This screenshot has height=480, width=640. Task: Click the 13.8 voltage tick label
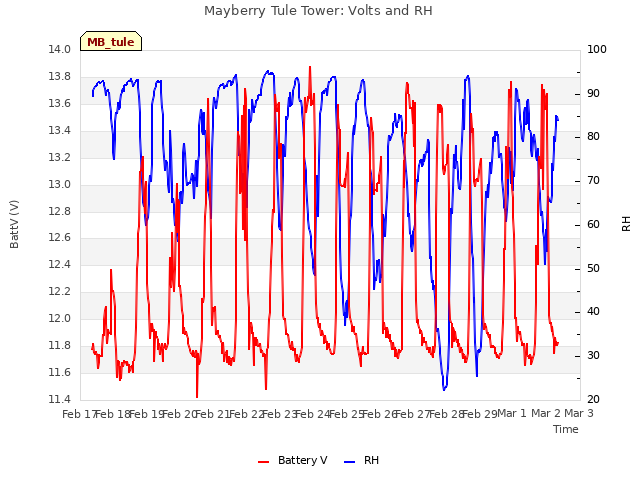pos(60,76)
